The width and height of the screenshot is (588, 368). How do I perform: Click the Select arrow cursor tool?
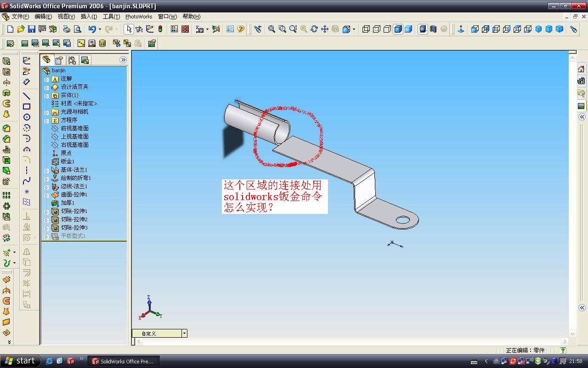point(129,29)
